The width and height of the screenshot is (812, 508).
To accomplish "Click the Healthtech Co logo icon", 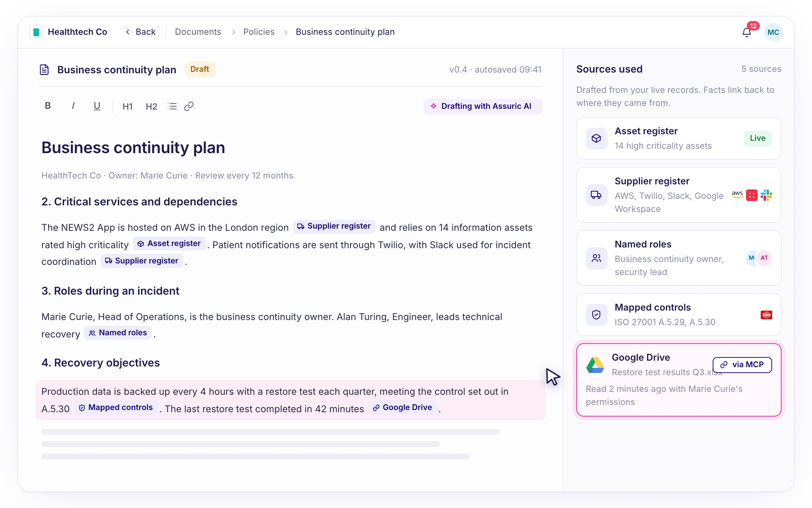I will pyautogui.click(x=36, y=32).
